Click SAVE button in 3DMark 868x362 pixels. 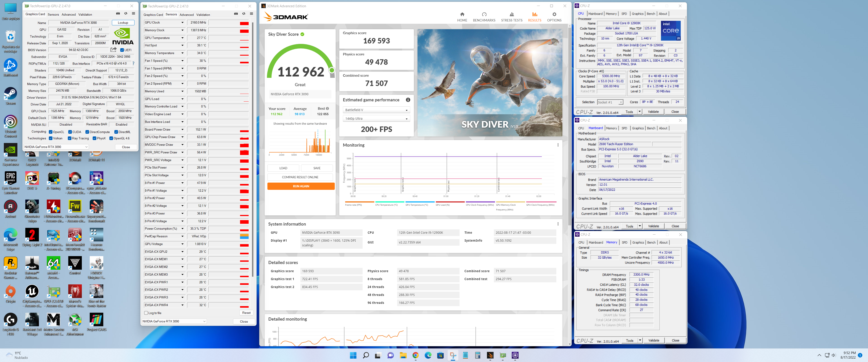click(x=317, y=168)
